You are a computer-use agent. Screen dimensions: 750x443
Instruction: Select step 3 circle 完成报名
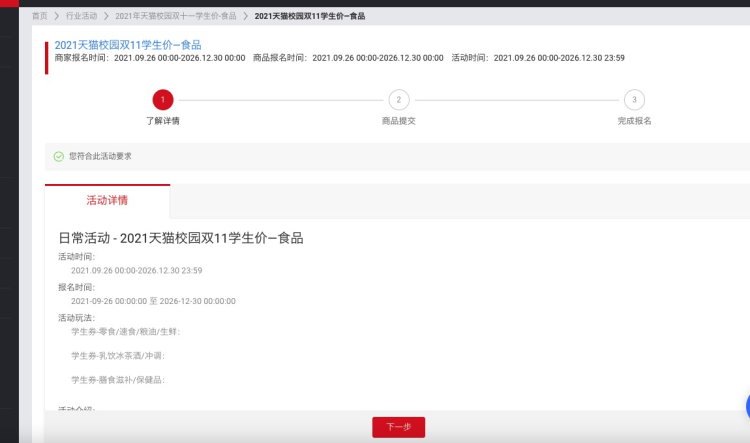tap(634, 100)
